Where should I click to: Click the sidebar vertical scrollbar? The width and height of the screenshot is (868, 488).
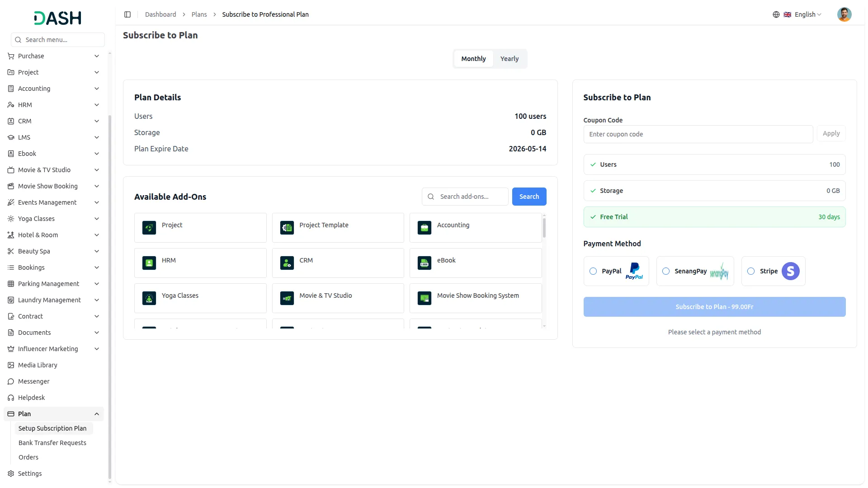[x=110, y=296]
